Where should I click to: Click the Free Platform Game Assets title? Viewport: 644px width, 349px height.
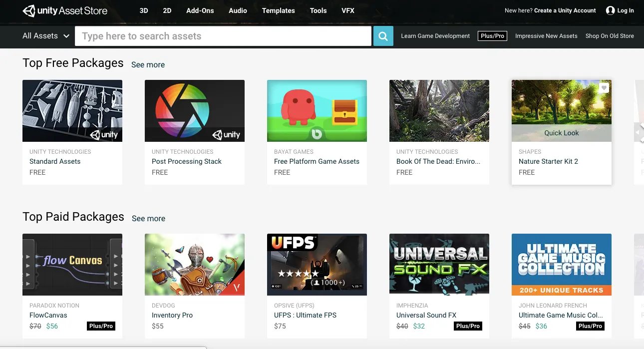[317, 161]
